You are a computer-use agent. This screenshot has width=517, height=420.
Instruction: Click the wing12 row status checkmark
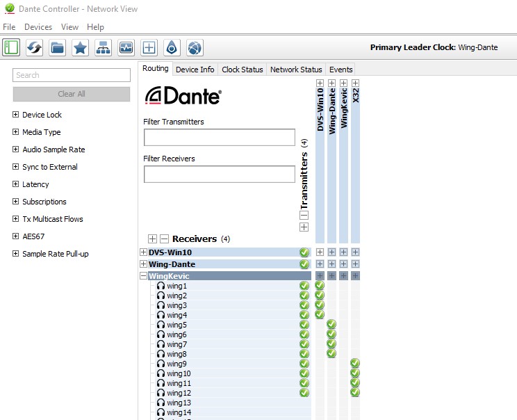(x=304, y=393)
